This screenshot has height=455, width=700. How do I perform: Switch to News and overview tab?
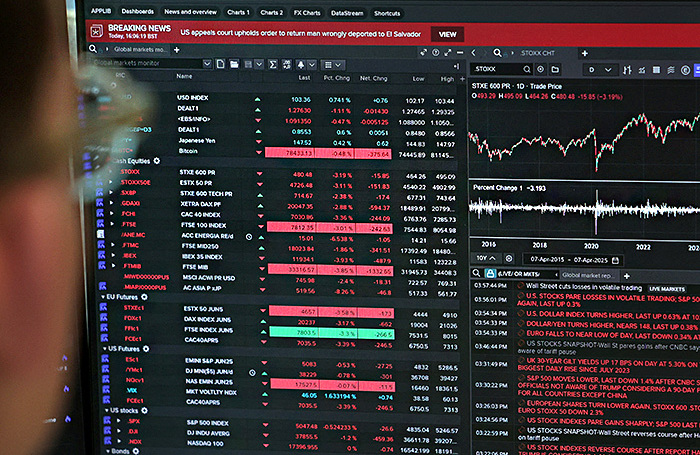point(190,12)
